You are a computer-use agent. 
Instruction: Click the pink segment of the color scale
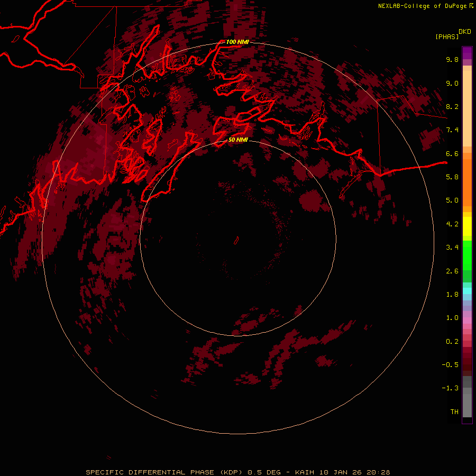pyautogui.click(x=467, y=321)
